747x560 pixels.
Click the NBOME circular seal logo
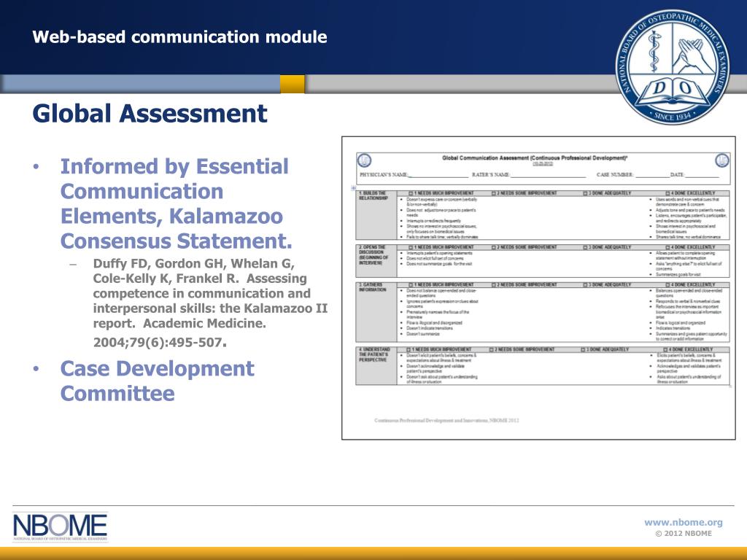coord(672,68)
